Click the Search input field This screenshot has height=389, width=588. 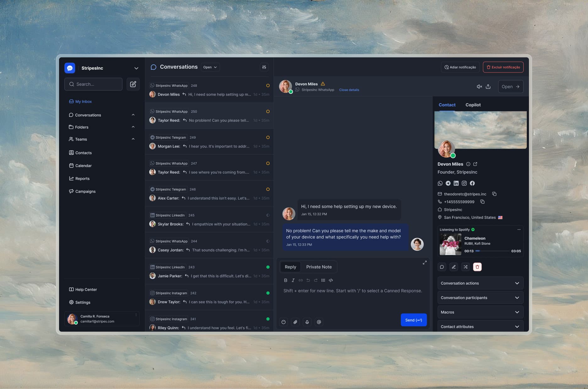click(x=93, y=84)
